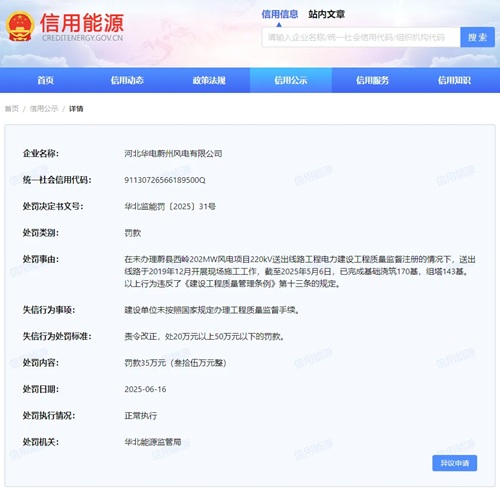Click company name 河北华电蔚州风电有限公司

173,153
